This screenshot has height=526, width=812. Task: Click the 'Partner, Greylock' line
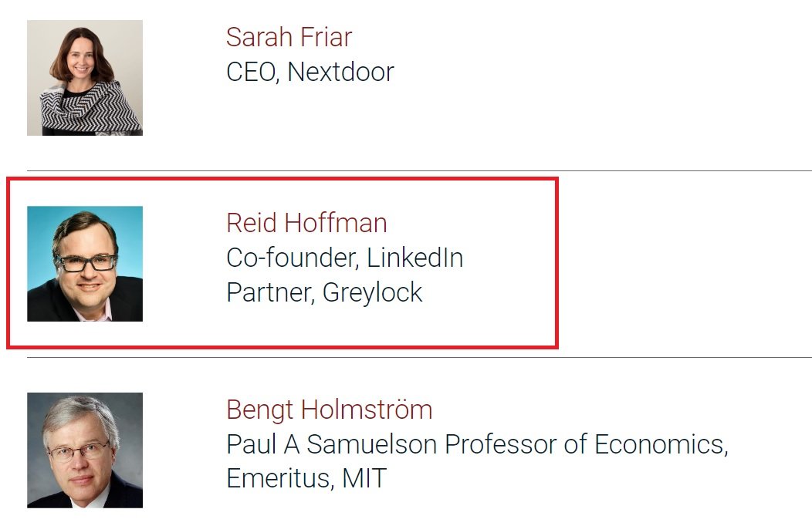point(324,292)
